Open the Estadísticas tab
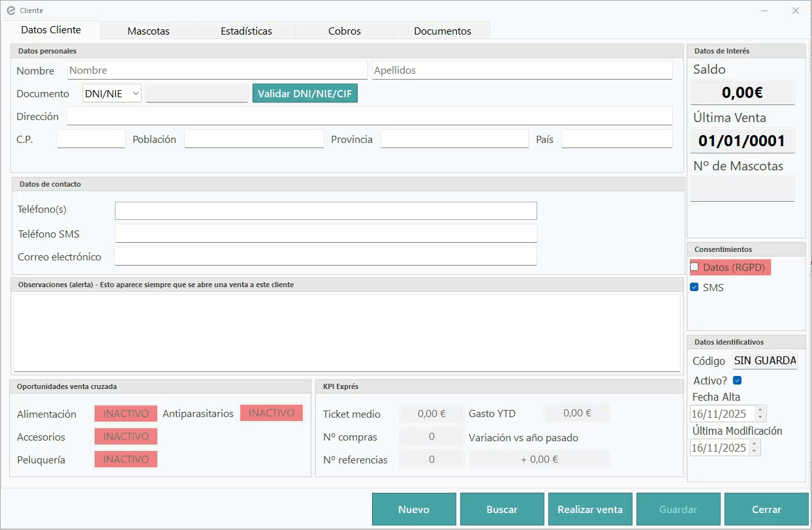Viewport: 812px width, 530px height. click(246, 31)
